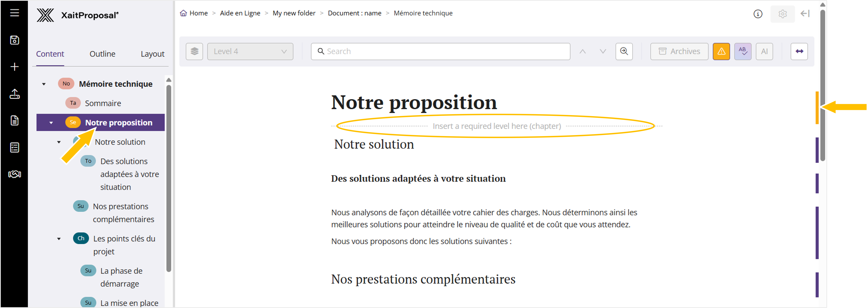868x308 pixels.
Task: Click the zoom search magnifier button
Action: pos(624,51)
